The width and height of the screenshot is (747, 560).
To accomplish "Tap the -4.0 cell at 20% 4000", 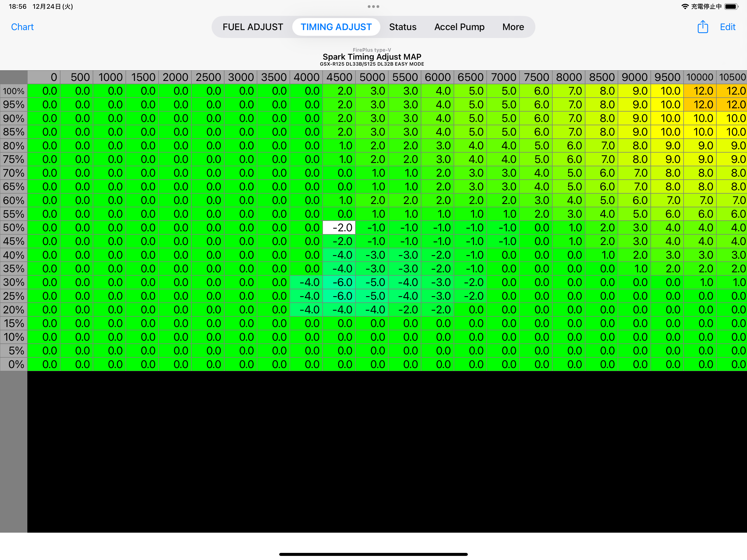I will click(x=306, y=310).
